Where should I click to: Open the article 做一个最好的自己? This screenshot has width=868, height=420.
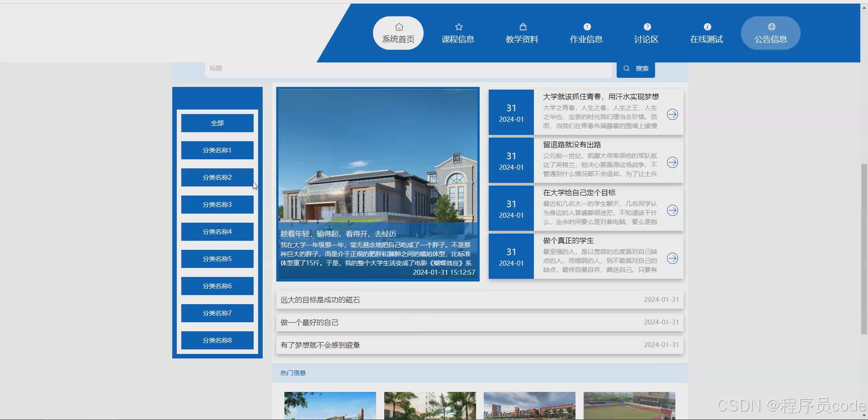pos(309,322)
